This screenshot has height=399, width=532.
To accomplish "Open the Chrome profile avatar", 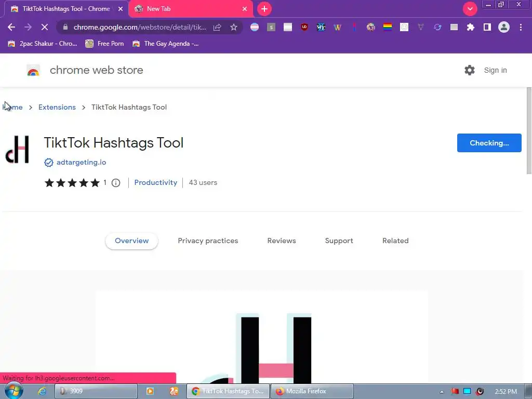I will point(504,27).
